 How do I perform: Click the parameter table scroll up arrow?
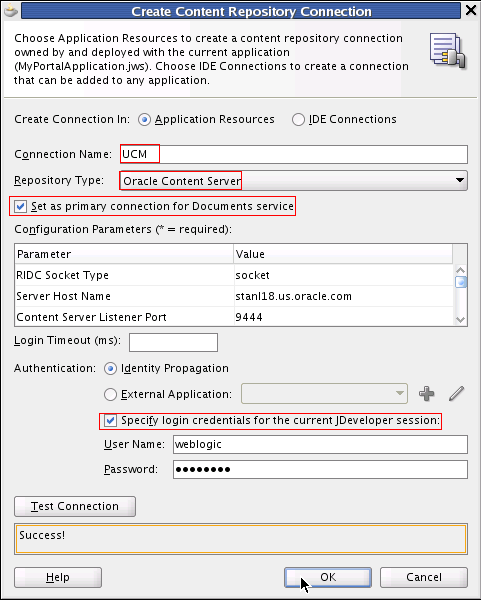(461, 270)
